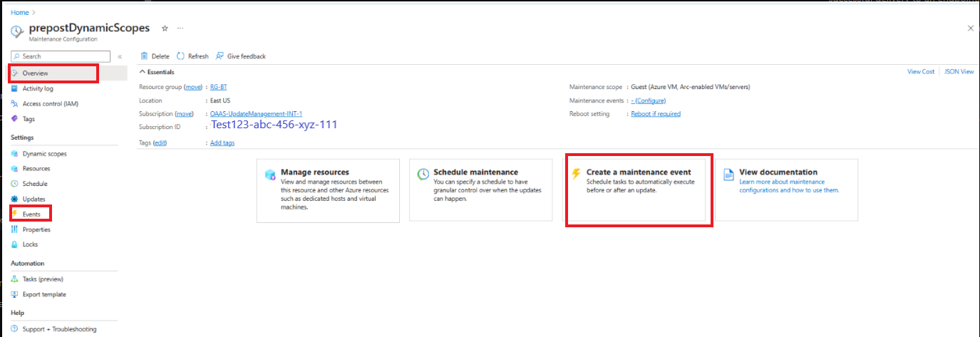This screenshot has height=337, width=980.
Task: Favorite prepostDynamicScopes with the star icon
Action: (165, 28)
